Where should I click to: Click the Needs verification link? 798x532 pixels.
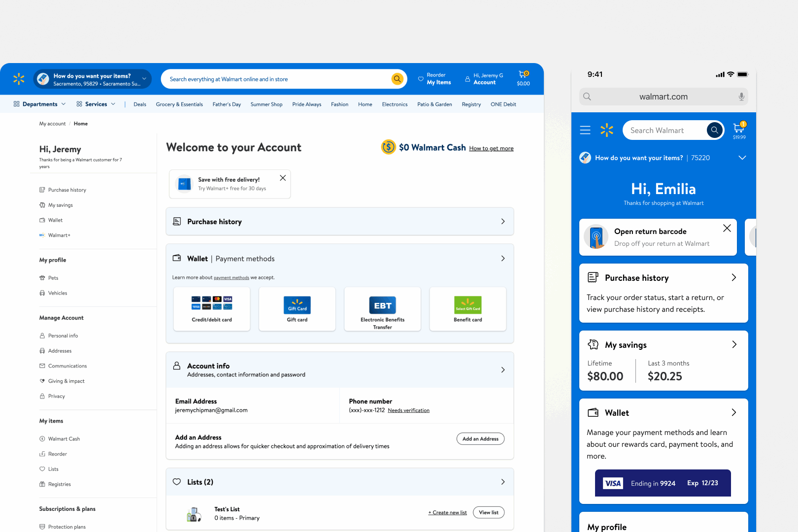coord(408,410)
